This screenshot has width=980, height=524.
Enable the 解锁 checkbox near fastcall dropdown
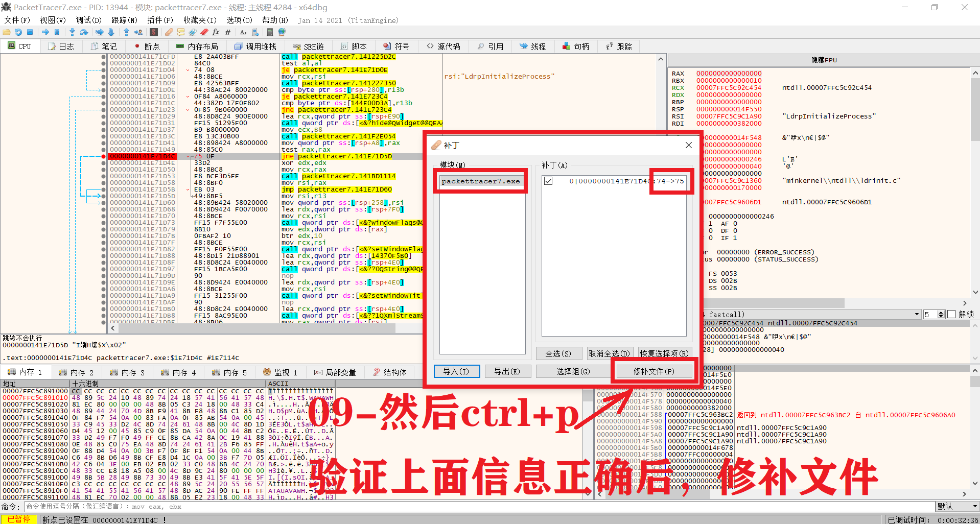(951, 314)
